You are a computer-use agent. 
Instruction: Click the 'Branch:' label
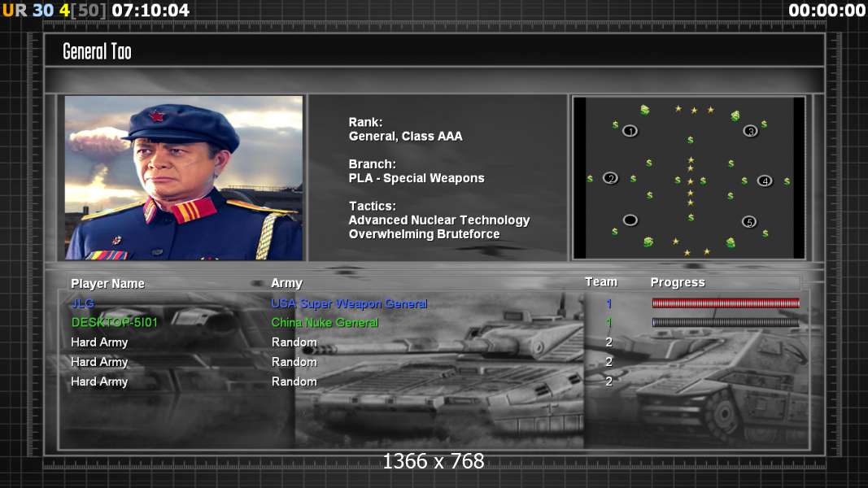point(372,164)
